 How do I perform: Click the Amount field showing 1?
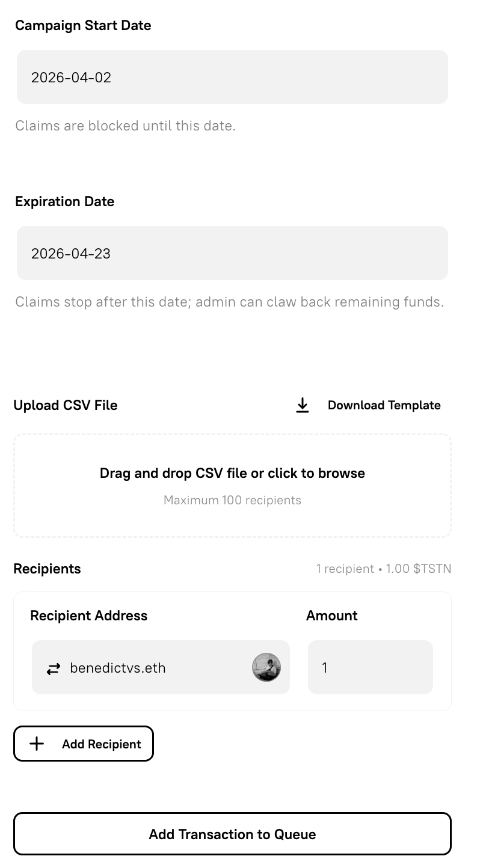(370, 667)
